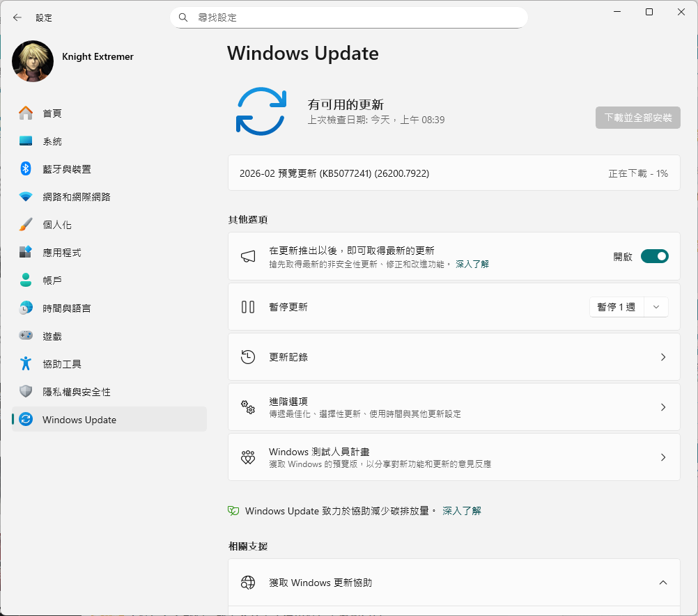The image size is (698, 616).
Task: Open 時間與語言 settings page
Action: pos(109,308)
